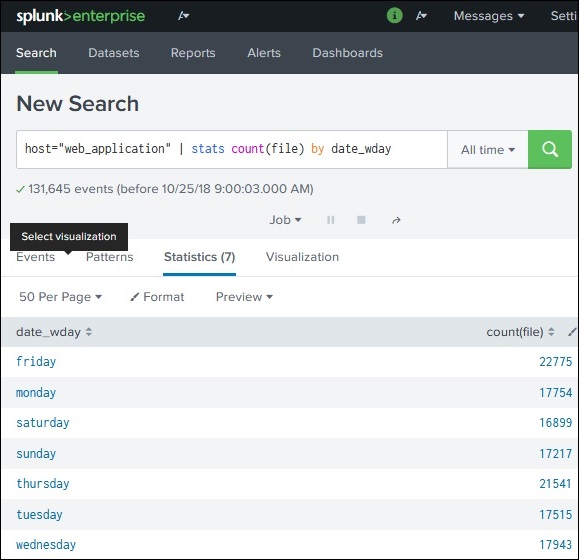
Task: Click the green info status icon
Action: tap(394, 16)
